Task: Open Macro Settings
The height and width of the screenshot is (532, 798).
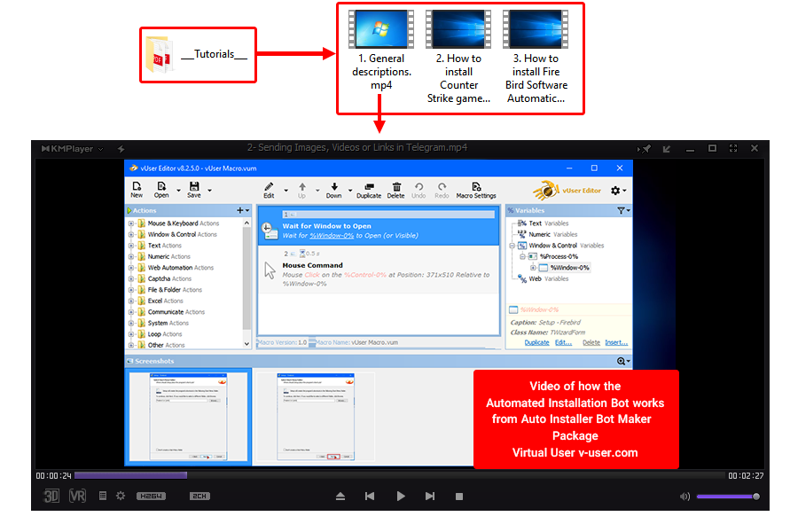Action: (476, 190)
